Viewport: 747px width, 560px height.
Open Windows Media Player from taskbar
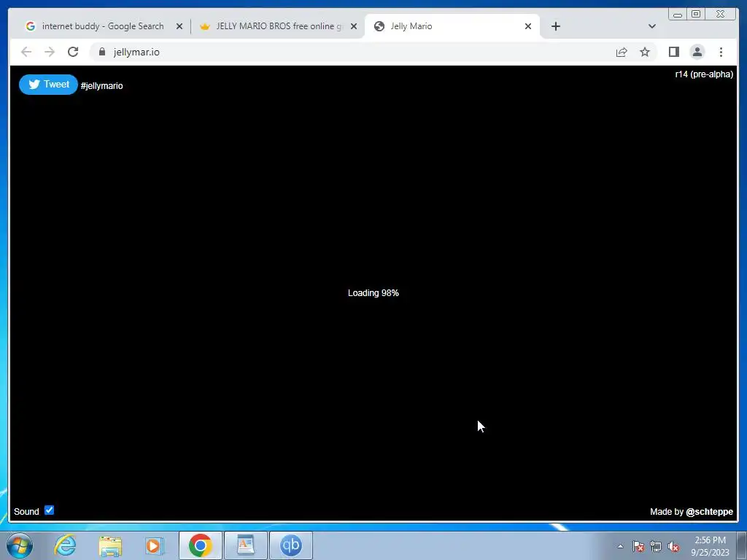[154, 545]
